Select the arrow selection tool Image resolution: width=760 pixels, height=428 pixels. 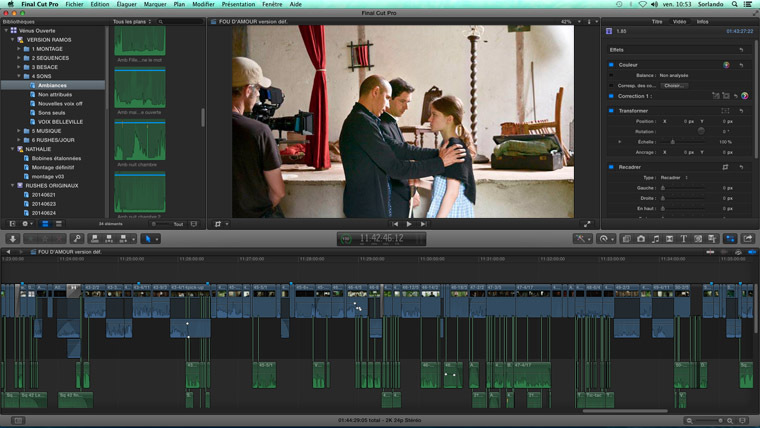148,238
